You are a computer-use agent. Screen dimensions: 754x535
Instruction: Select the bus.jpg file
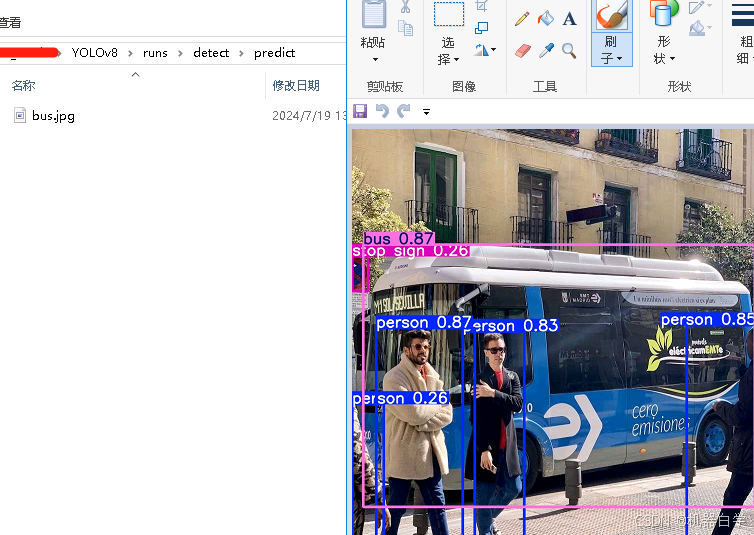click(52, 116)
